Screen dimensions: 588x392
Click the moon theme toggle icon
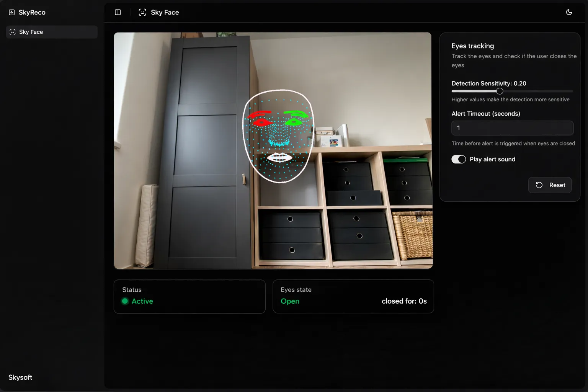click(569, 12)
